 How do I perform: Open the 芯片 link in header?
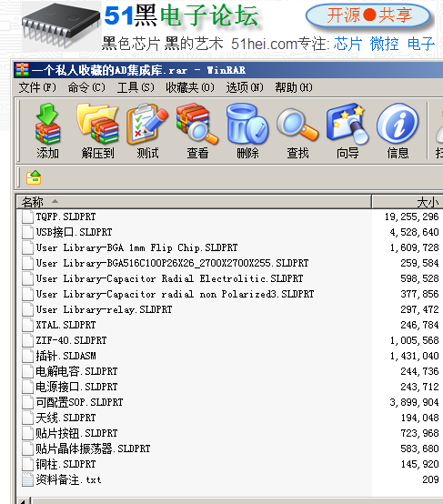[x=347, y=44]
